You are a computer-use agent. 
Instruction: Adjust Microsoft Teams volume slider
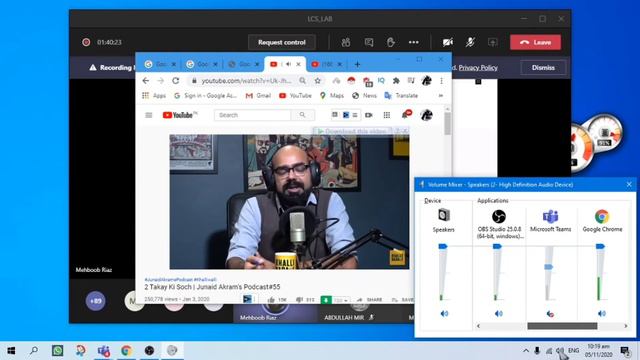tap(549, 267)
